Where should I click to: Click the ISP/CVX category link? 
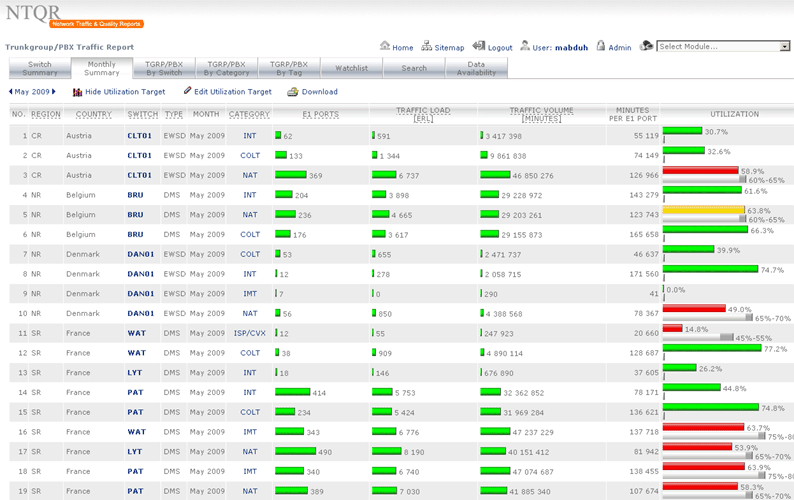(x=249, y=332)
